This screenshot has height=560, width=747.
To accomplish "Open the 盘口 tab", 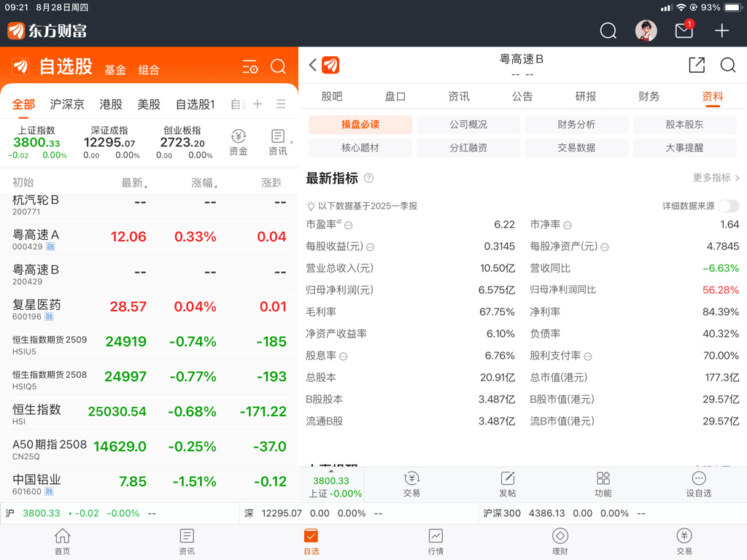I will point(395,97).
